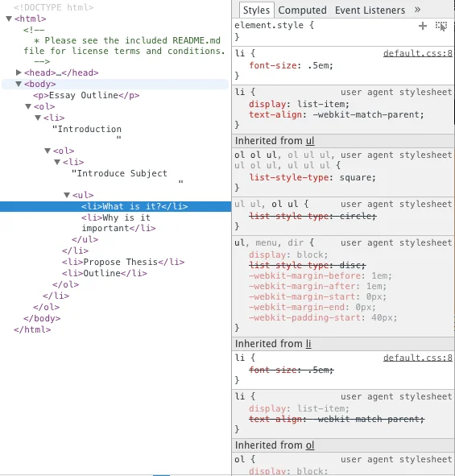Click the ul link in Inherited from ul
The height and width of the screenshot is (476, 455).
point(310,141)
